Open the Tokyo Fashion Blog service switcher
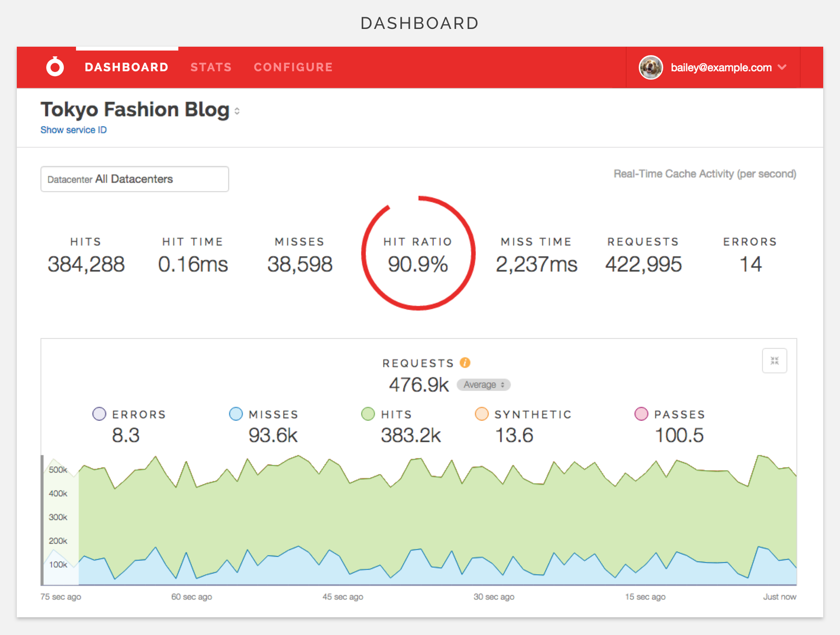840x635 pixels. [x=237, y=111]
